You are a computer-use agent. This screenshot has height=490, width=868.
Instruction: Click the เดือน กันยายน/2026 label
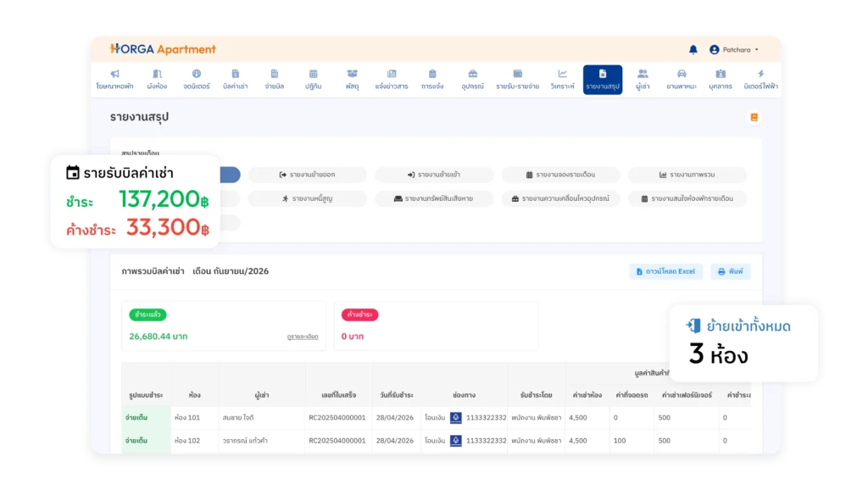231,271
